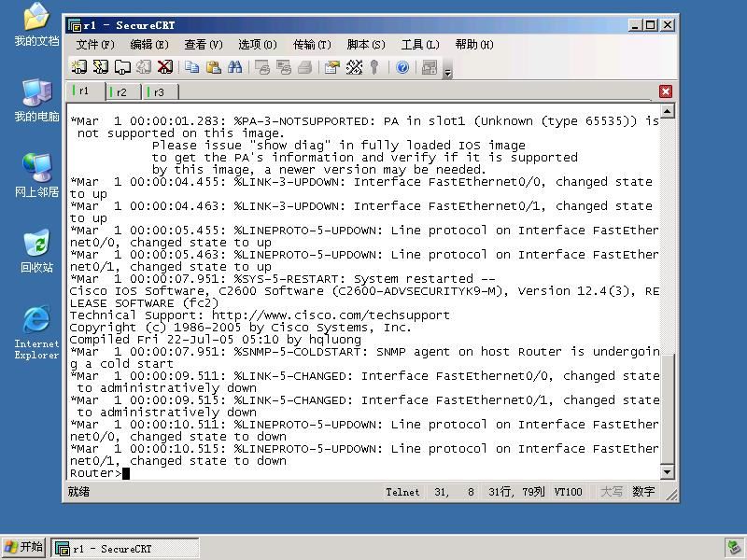
Task: Click the SecureFX toolbar icon
Action: (430, 67)
